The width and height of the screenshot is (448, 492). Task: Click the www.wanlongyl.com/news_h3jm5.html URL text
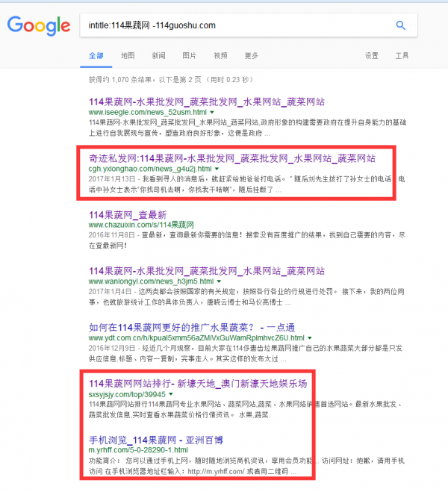coord(152,281)
